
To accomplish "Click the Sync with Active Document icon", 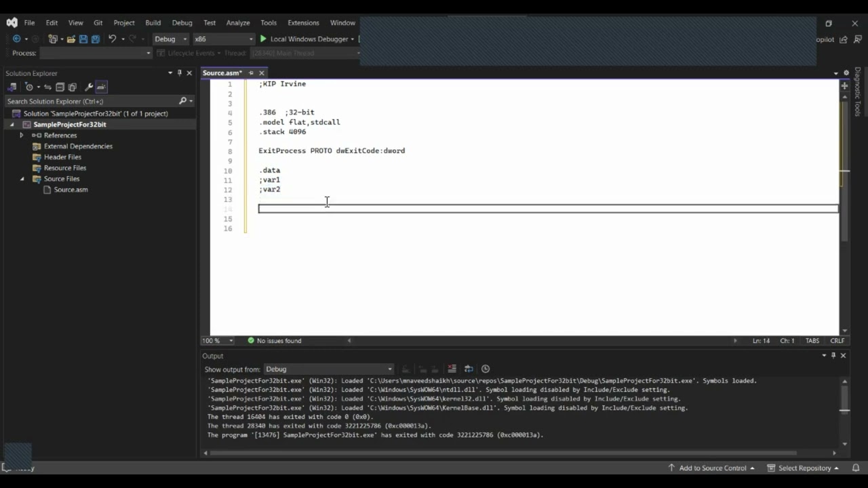I will point(48,87).
